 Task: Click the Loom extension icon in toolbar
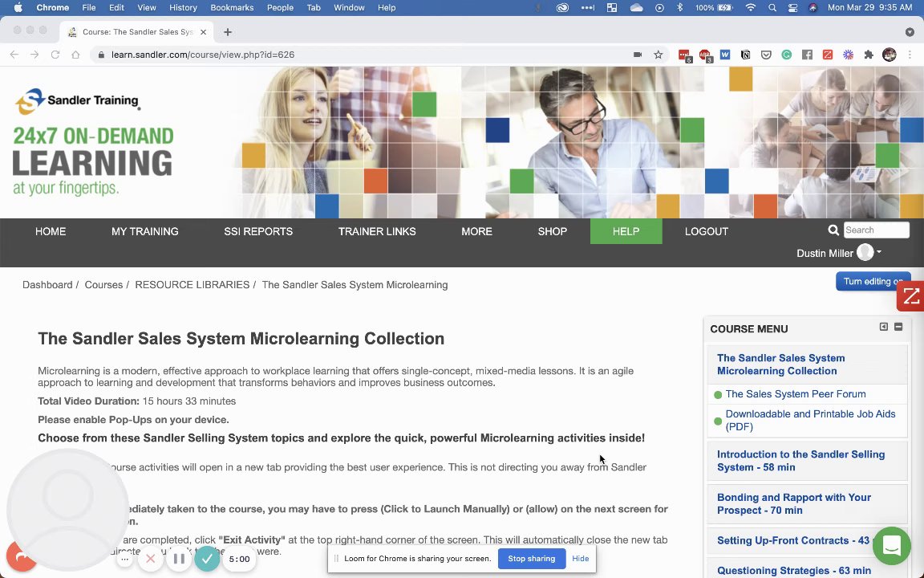tap(848, 55)
